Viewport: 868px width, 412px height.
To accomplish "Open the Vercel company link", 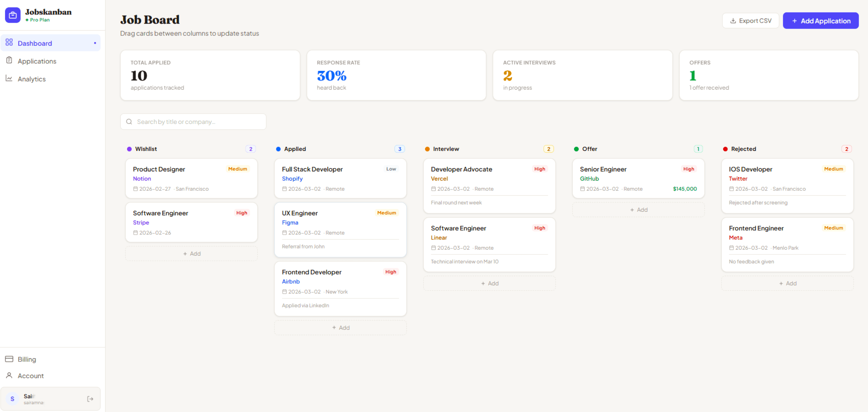I will (439, 178).
